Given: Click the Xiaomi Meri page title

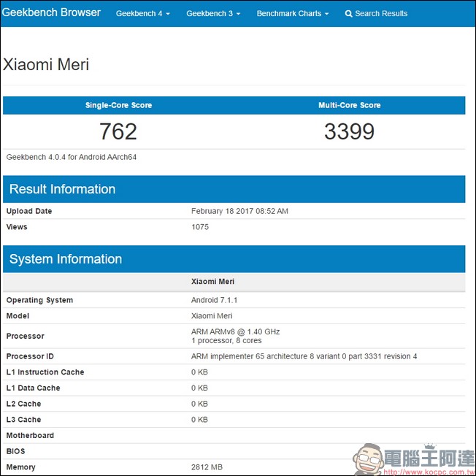Looking at the screenshot, I should (x=47, y=64).
